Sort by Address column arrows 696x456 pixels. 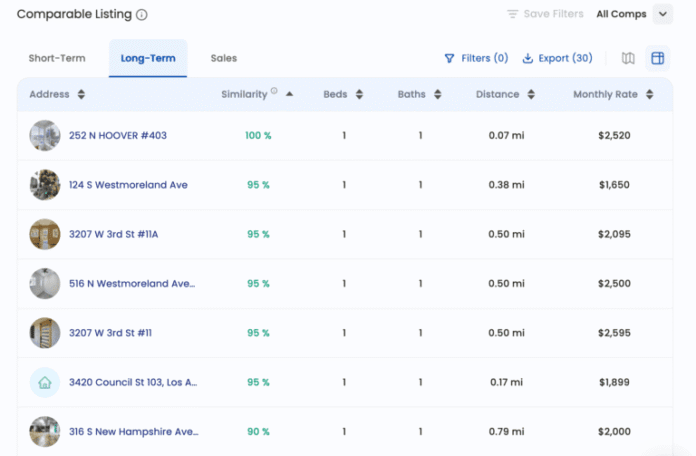[x=81, y=95]
